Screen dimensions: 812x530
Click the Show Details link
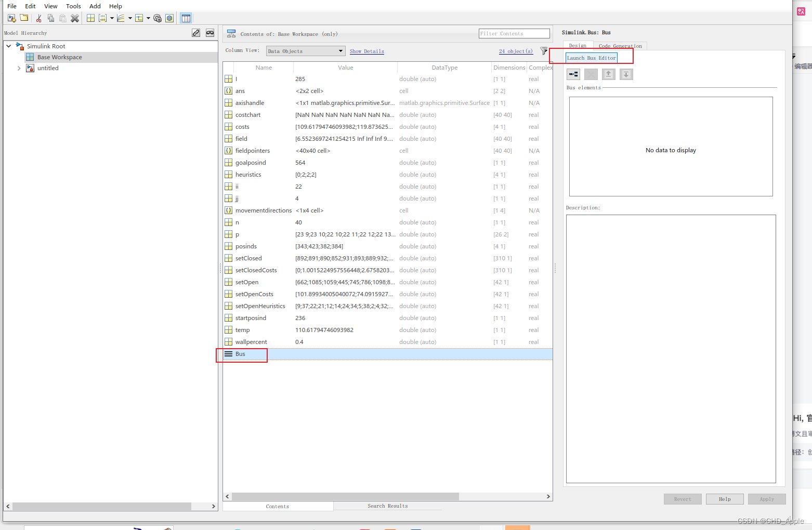pyautogui.click(x=366, y=51)
